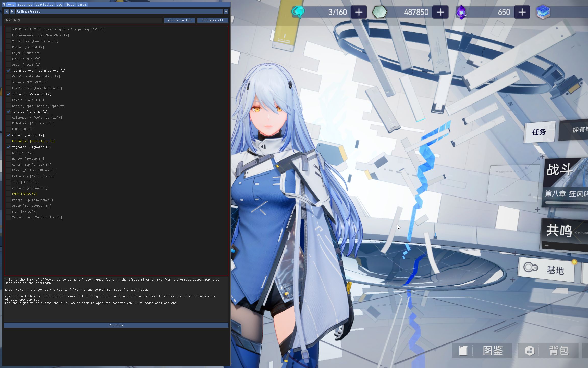Switch to the Settings tab

click(25, 5)
